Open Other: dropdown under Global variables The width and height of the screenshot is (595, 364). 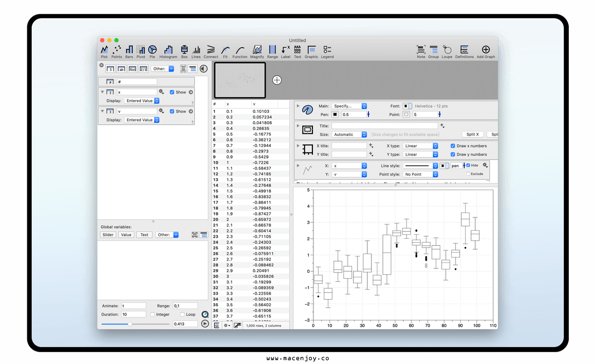(x=167, y=235)
